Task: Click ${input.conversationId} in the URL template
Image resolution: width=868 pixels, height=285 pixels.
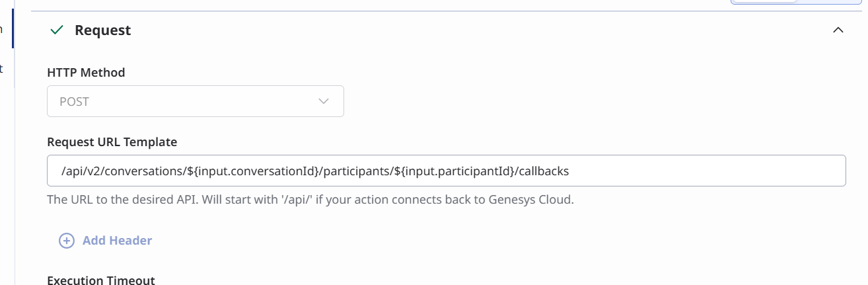Action: (x=254, y=171)
